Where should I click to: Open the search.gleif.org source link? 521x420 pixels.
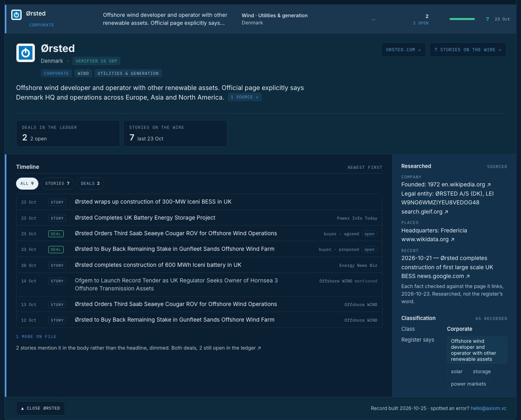(x=425, y=212)
